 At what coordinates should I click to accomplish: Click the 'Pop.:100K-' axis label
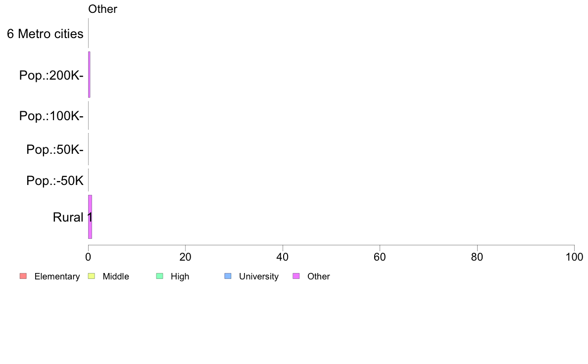pos(51,116)
